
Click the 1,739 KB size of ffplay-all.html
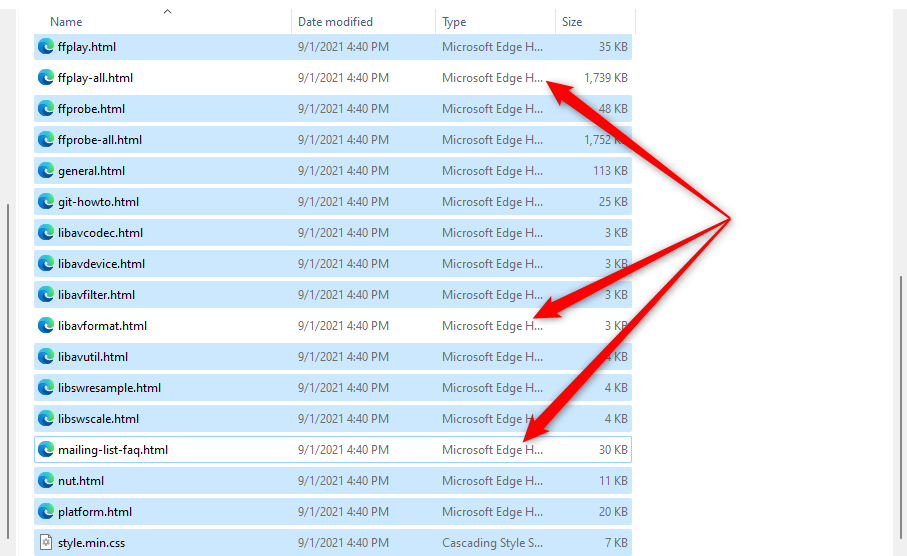tap(606, 78)
